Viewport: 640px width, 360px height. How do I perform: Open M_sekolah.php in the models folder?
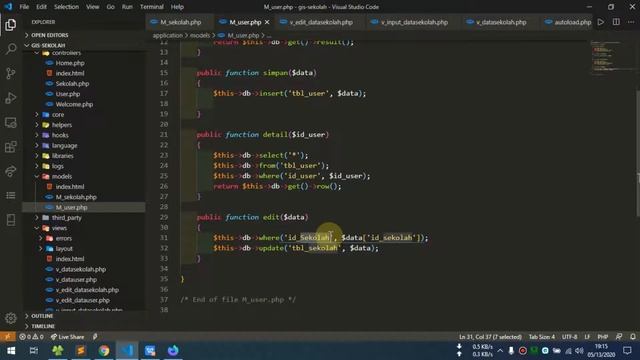point(76,197)
